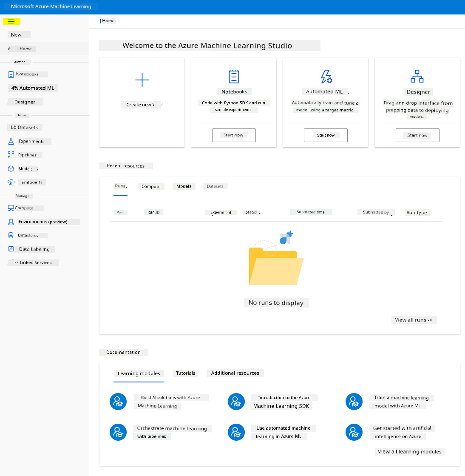This screenshot has width=465, height=476.
Task: Start now on the Automated ML card
Action: pos(326,135)
